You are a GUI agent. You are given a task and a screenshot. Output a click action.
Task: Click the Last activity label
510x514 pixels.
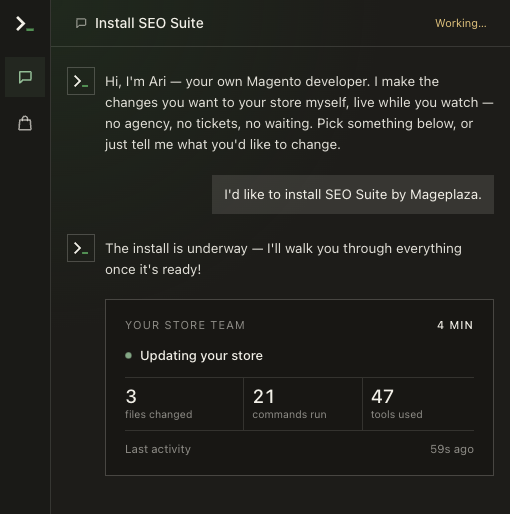(158, 449)
